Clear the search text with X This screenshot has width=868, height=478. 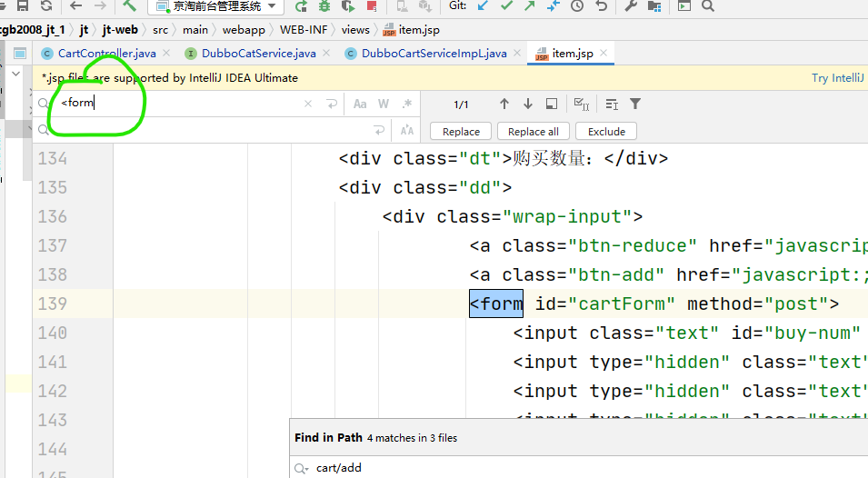coord(308,104)
